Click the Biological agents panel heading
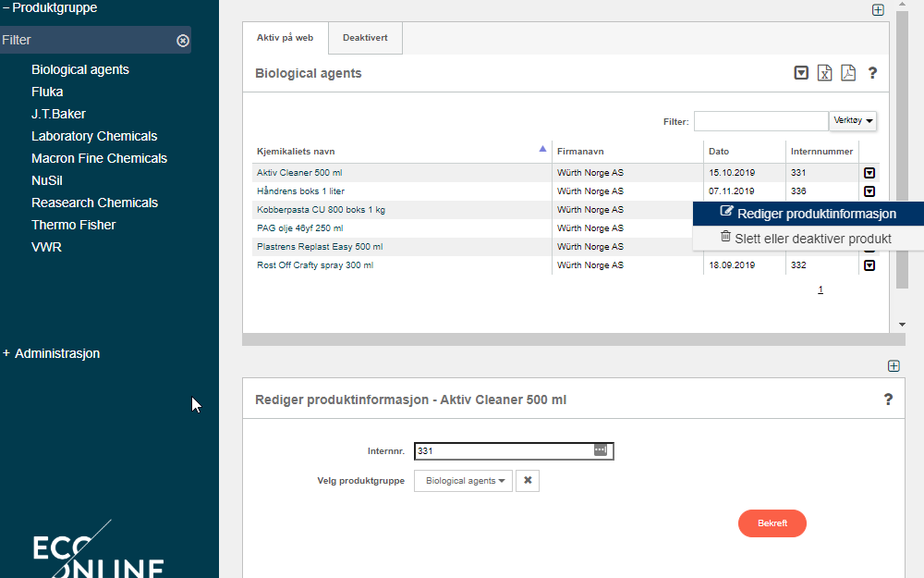Image resolution: width=924 pixels, height=578 pixels. 309,73
